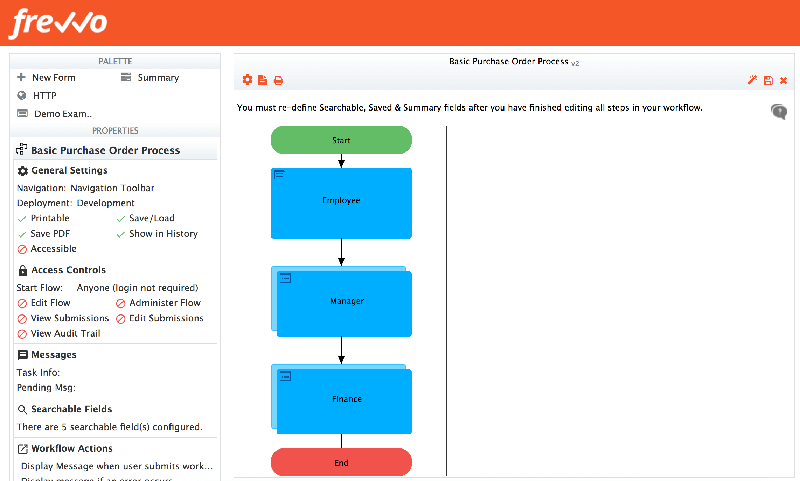Open the General Settings section
800x481 pixels.
[x=69, y=171]
